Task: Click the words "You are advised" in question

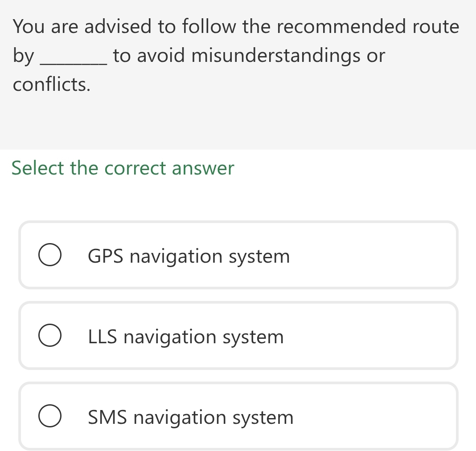Action: tap(82, 26)
